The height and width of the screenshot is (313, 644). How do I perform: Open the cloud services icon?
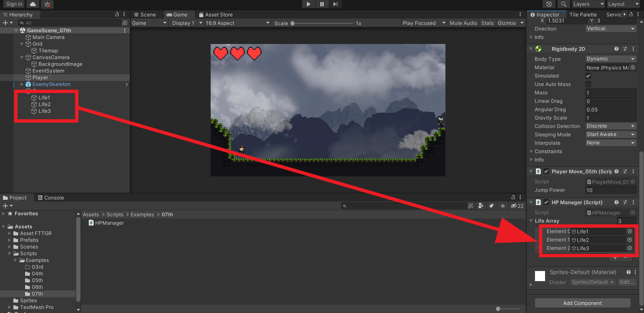click(x=33, y=4)
